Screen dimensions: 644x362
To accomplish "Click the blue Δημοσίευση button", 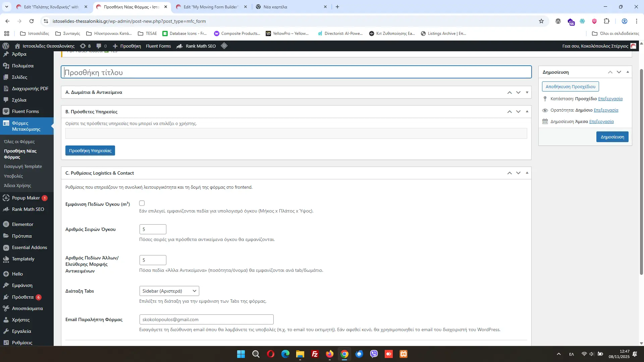I will [x=612, y=137].
